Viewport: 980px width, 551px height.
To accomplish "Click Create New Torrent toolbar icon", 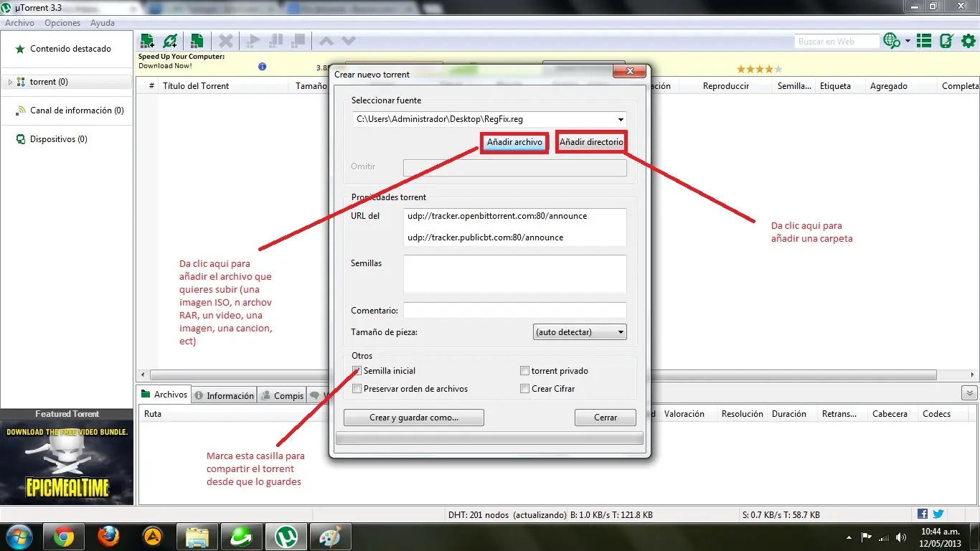I will point(196,41).
